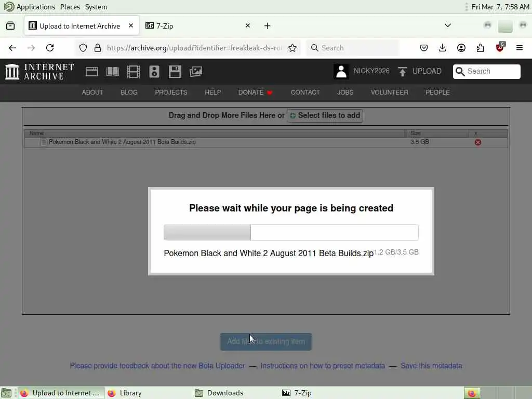Viewport: 532px width, 399px height.
Task: Open the BLOG navigation item
Action: (x=129, y=92)
